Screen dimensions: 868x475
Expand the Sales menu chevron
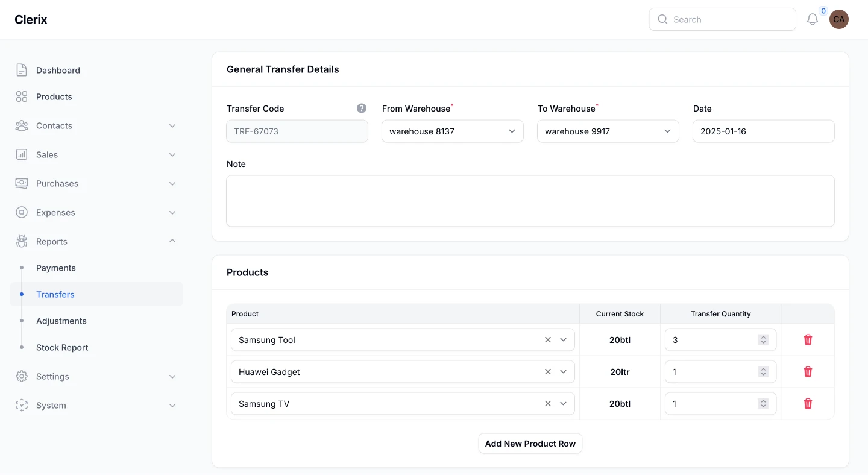click(x=172, y=154)
